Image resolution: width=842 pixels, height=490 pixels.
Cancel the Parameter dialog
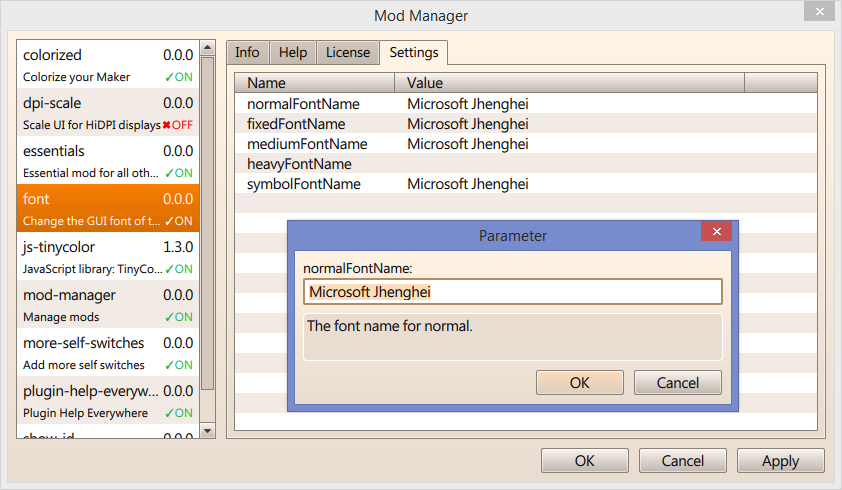678,383
